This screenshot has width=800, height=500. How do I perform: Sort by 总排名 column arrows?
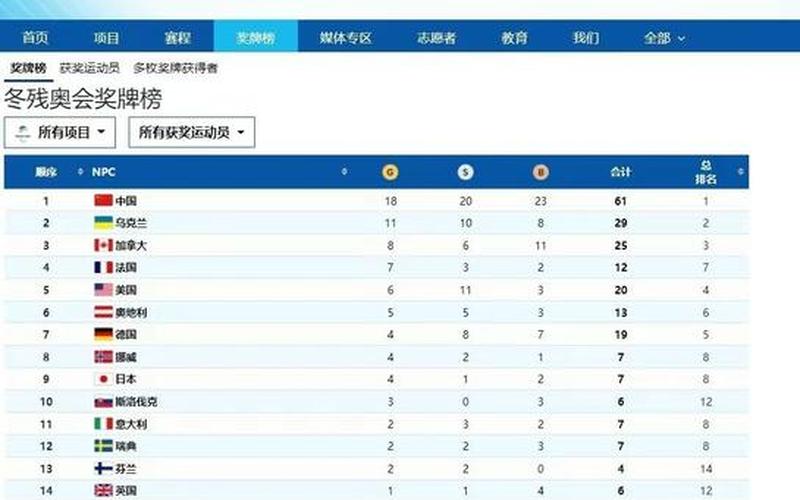(740, 172)
